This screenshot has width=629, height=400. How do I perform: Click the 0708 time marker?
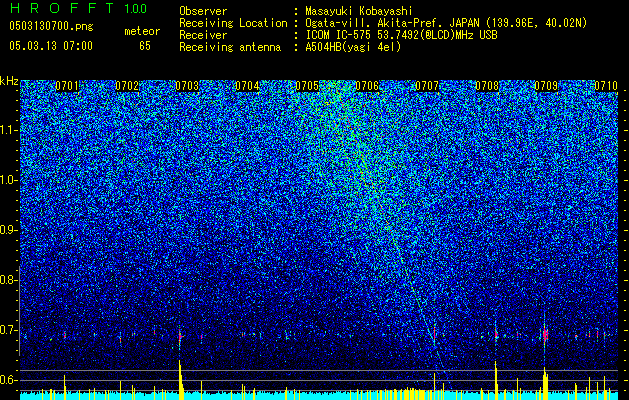coord(487,86)
